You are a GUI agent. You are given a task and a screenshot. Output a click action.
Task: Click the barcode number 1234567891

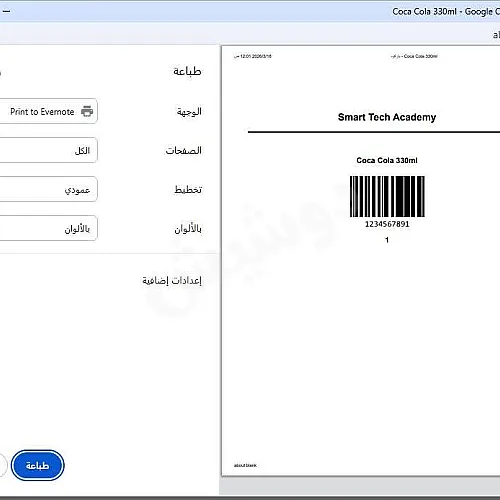click(x=387, y=224)
